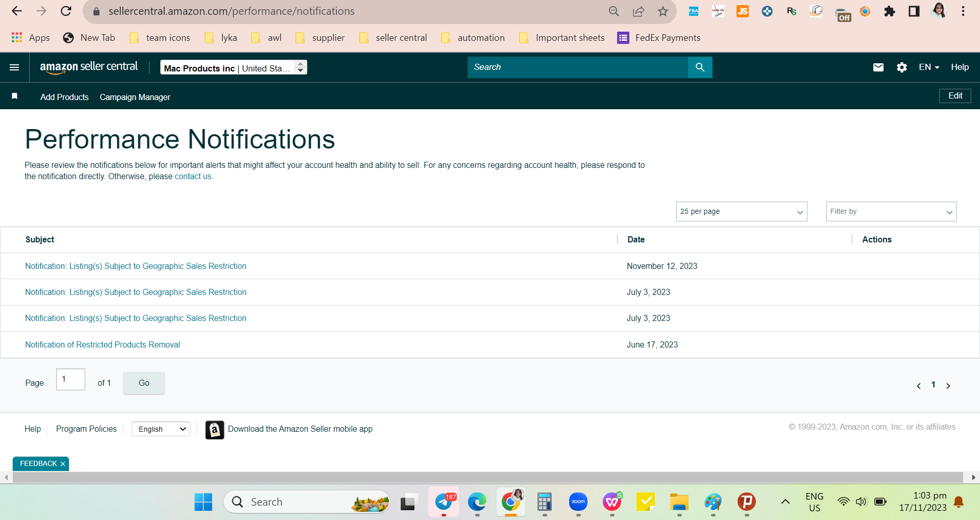Open November 12, 2023 Geographic Sales Restriction notification
Image resolution: width=980 pixels, height=520 pixels.
(136, 266)
